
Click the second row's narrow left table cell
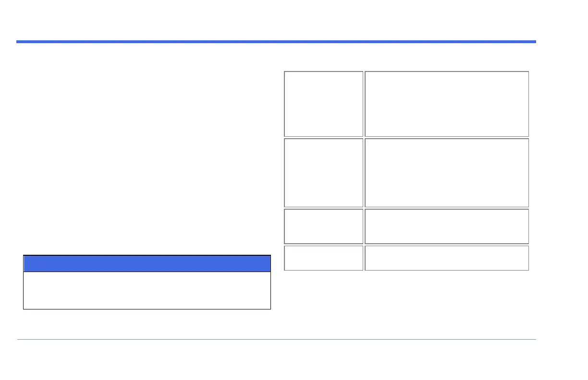pos(323,173)
